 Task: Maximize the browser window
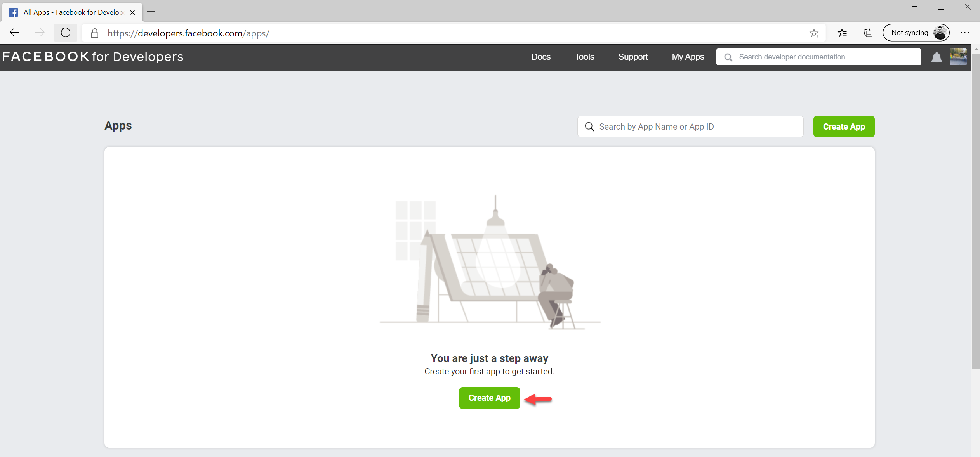coord(941,7)
